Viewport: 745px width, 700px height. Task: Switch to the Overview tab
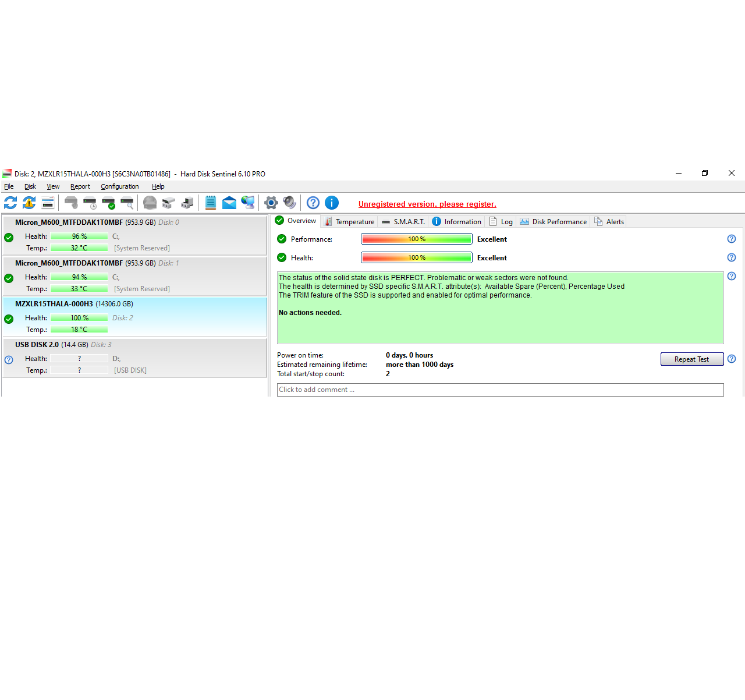click(x=296, y=221)
